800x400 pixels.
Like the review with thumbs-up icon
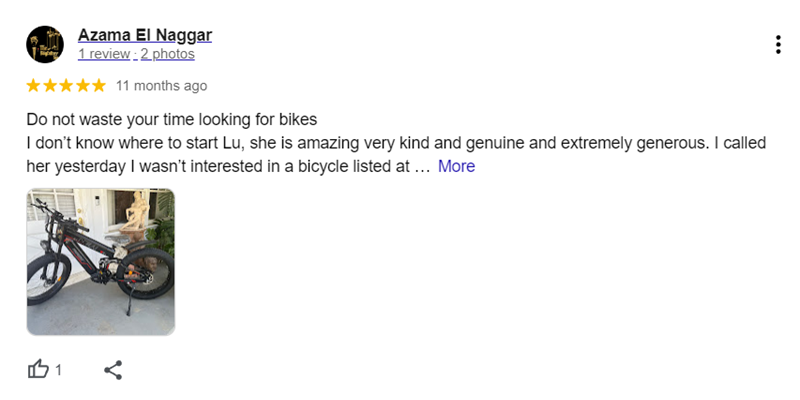pos(38,370)
